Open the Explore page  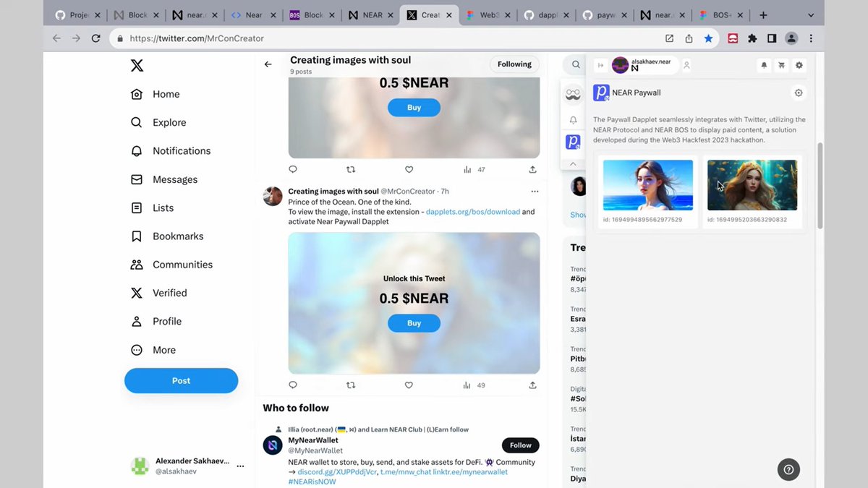tap(158, 122)
